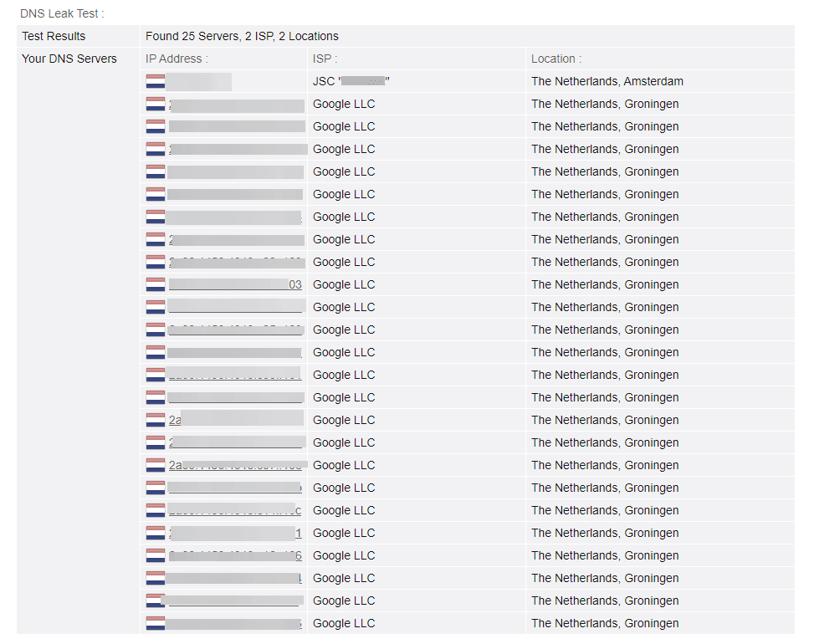Click the 'Location :' column header
This screenshot has height=644, width=814.
pyautogui.click(x=556, y=59)
